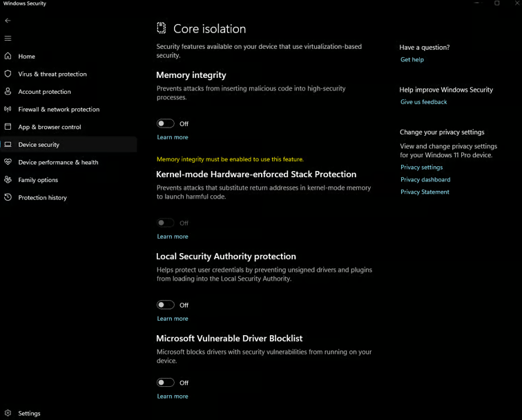Click the App & browser control window icon
Viewport: 522px width, 420px height.
tap(8, 127)
